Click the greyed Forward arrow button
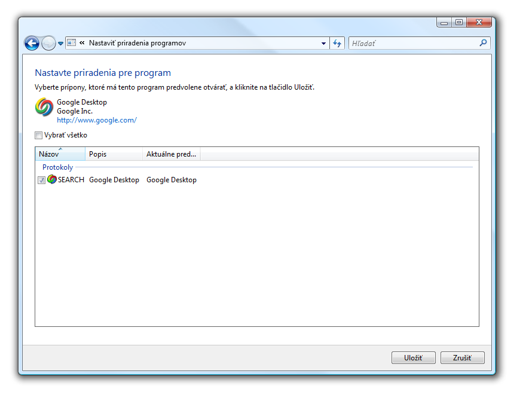 pos(48,44)
